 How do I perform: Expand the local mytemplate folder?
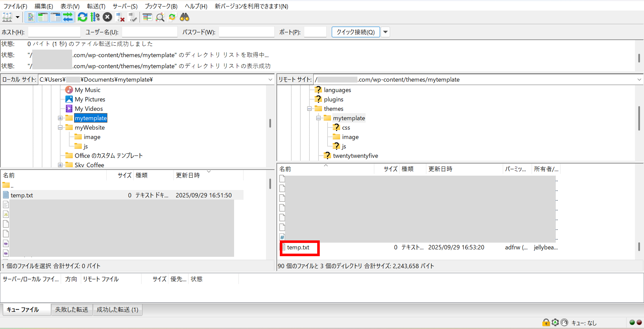coord(60,118)
